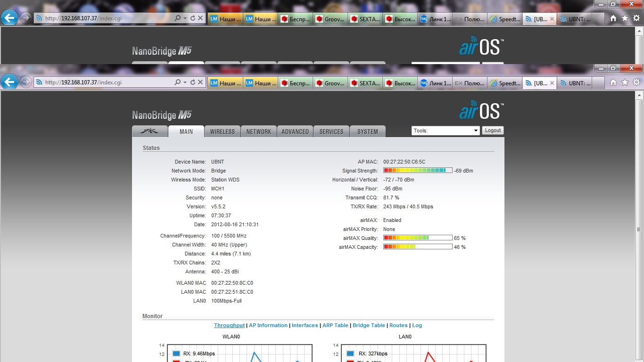Open the Throughput monitor link
644x362 pixels.
pyautogui.click(x=229, y=325)
